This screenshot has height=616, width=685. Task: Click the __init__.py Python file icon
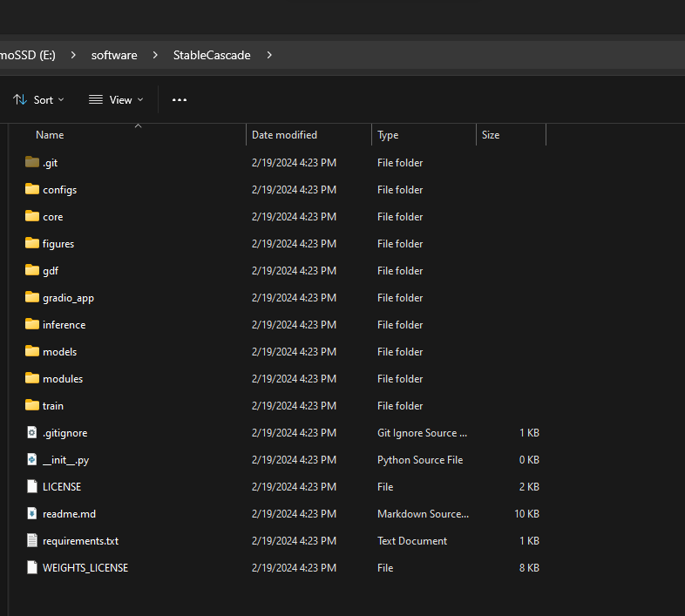click(32, 459)
